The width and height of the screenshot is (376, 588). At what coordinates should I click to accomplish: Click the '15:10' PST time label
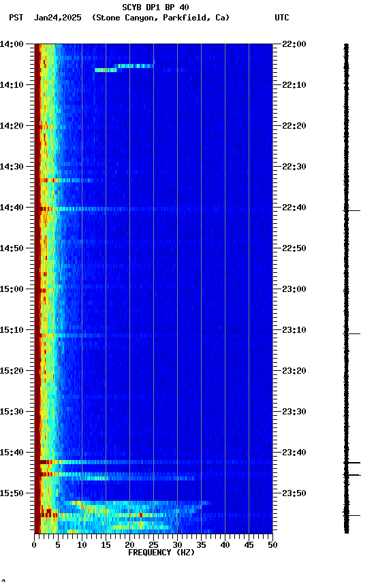[12, 330]
